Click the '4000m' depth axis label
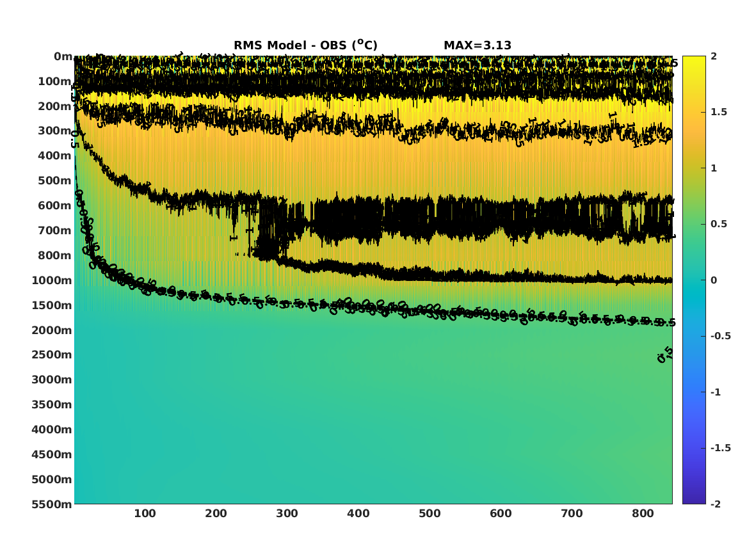The height and width of the screenshot is (560, 747). [52, 429]
